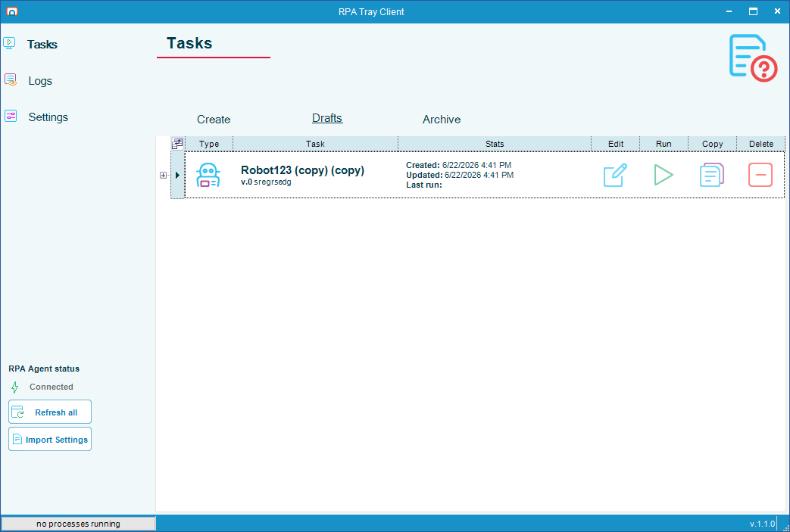This screenshot has height=532, width=790.
Task: Click the robot type icon
Action: tap(208, 175)
